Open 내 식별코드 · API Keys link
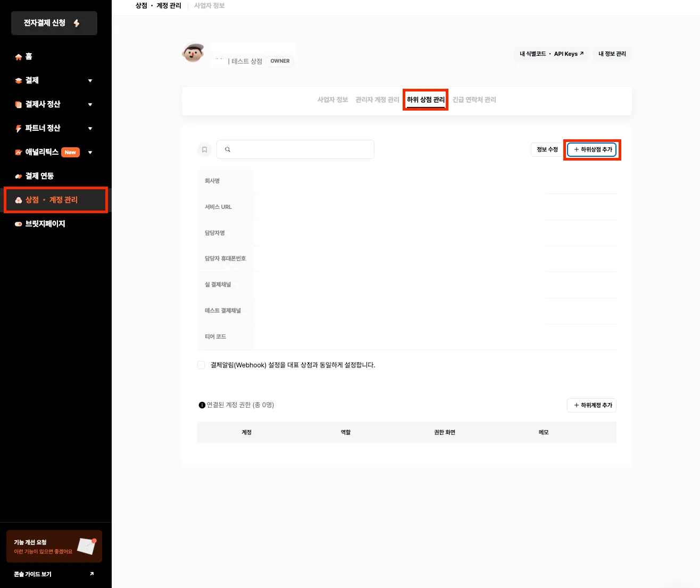The width and height of the screenshot is (700, 588). click(552, 54)
